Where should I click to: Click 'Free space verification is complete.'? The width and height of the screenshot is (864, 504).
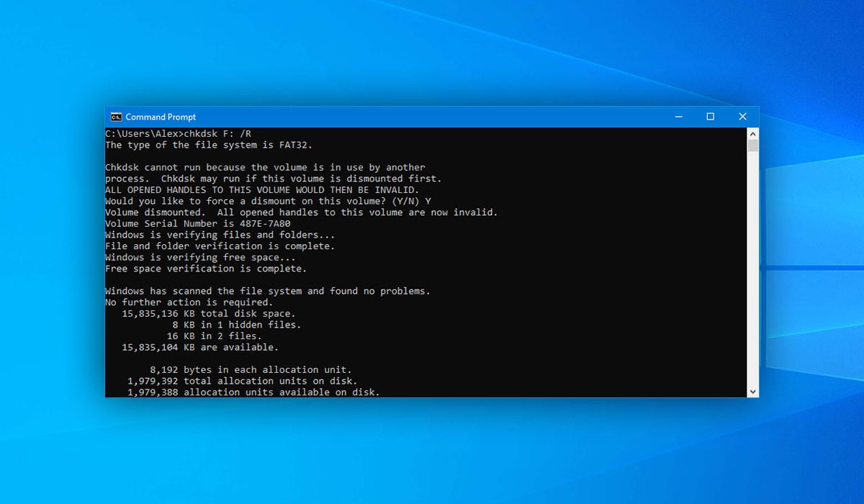206,269
